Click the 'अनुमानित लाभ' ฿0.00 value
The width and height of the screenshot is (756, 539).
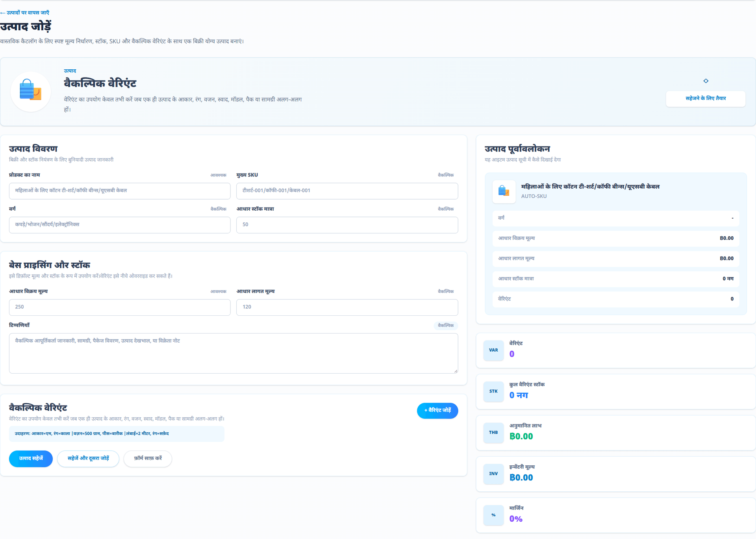click(521, 437)
